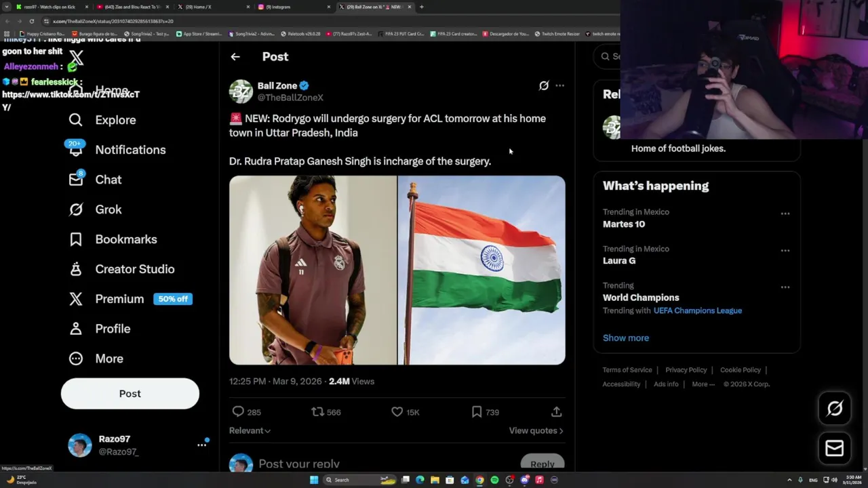Click the search box in right column
868x488 pixels.
click(607, 56)
